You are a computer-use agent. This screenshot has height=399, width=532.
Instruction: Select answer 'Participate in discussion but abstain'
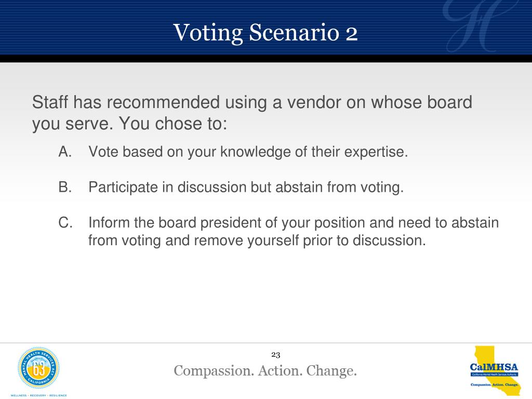246,188
